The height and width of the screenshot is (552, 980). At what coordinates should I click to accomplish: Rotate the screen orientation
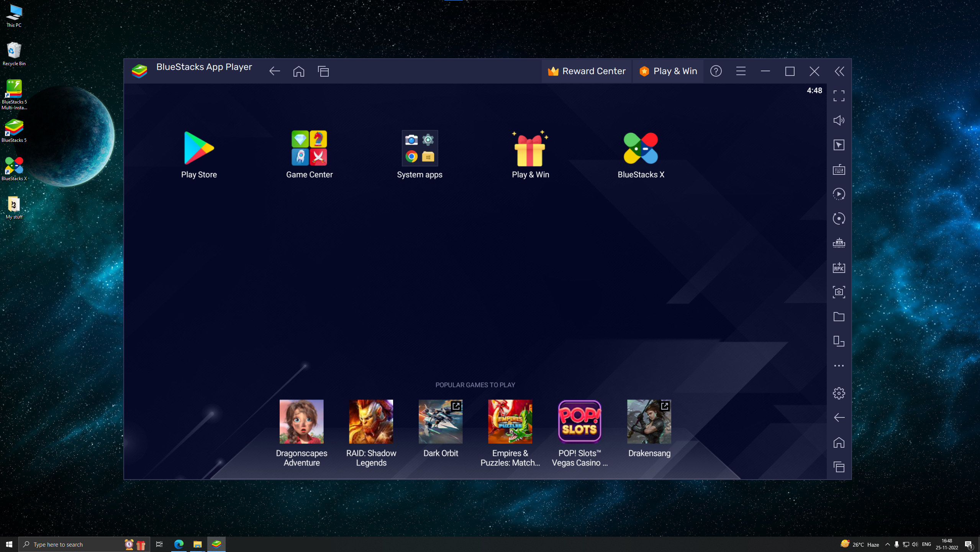tap(839, 341)
